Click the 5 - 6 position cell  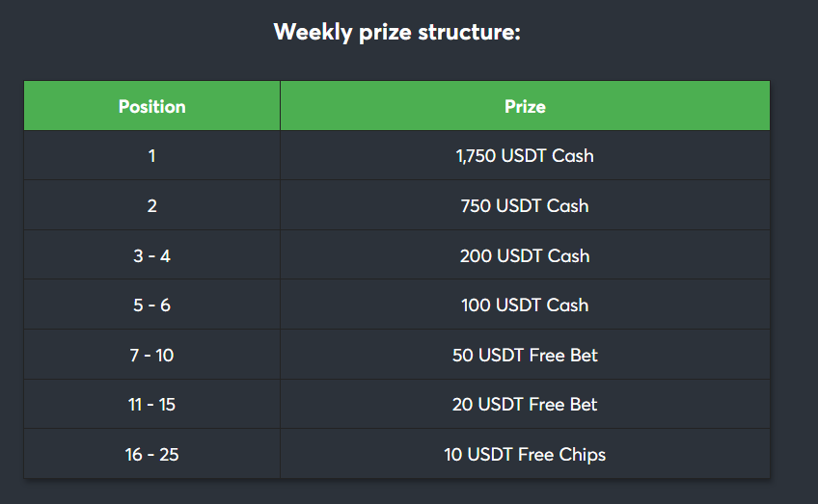click(x=151, y=305)
